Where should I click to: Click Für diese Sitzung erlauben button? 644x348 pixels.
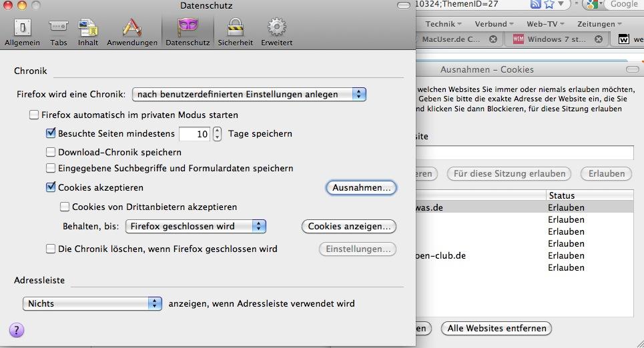click(x=509, y=173)
